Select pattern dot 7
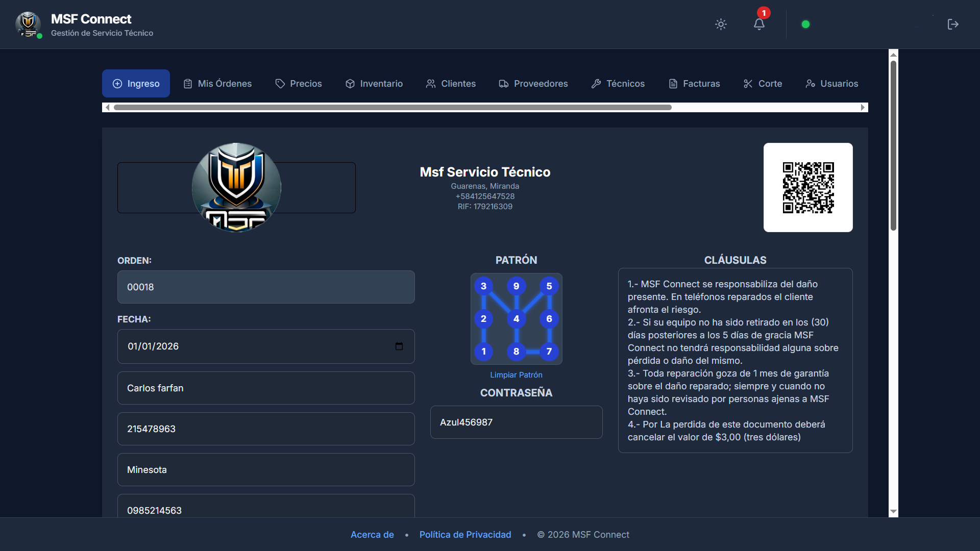This screenshot has width=980, height=551. (549, 352)
